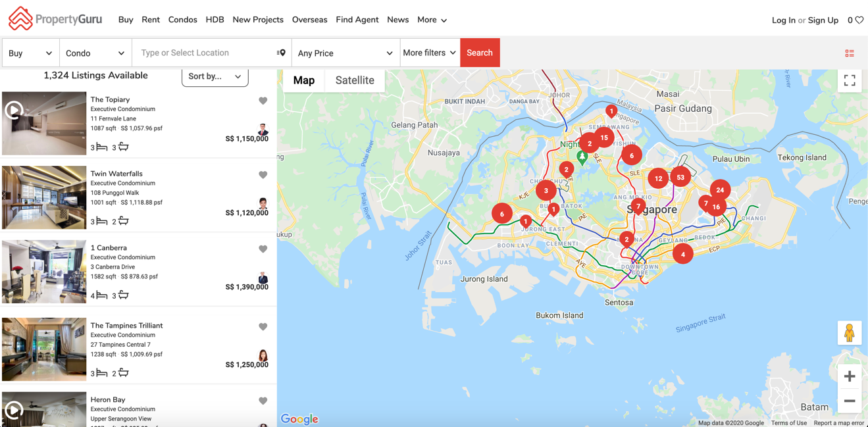This screenshot has height=427, width=868.
Task: Click the location pin icon in search box
Action: 281,53
